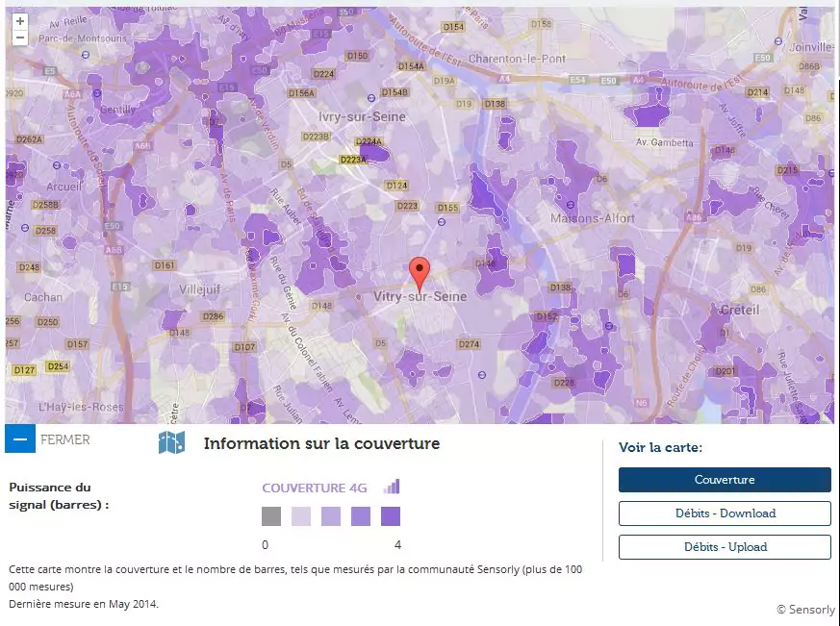Viewport: 840px width, 626px height.
Task: Click the © Sensorly credit link
Action: [x=805, y=610]
